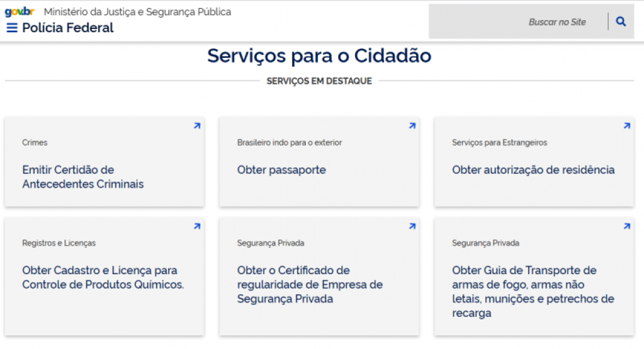
Task: Click Brasileiro indo para o exterior label
Action: pos(289,143)
